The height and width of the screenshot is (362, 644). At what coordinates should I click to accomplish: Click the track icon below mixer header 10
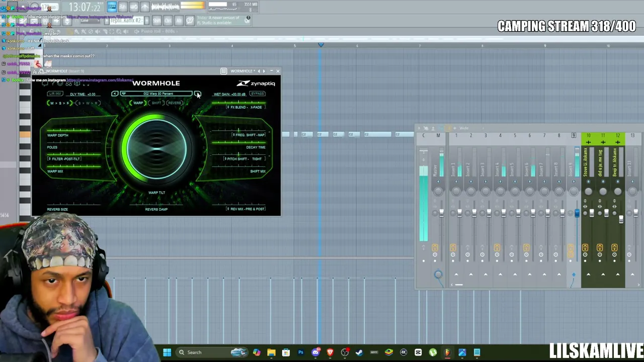[x=588, y=142]
